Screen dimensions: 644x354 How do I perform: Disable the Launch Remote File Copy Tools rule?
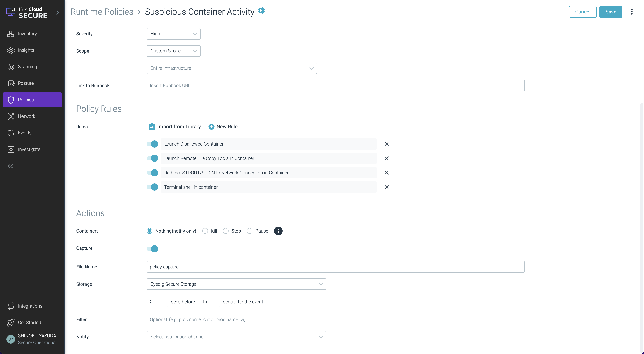coord(153,158)
